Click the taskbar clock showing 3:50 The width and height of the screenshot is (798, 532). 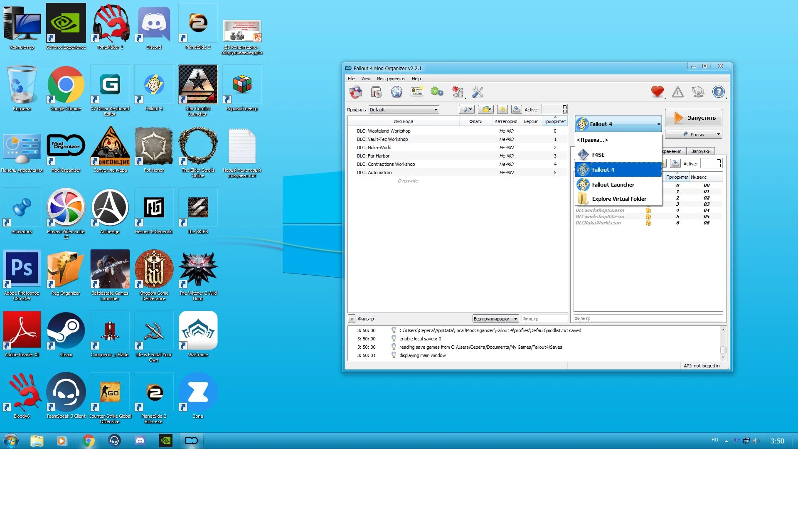(x=777, y=441)
